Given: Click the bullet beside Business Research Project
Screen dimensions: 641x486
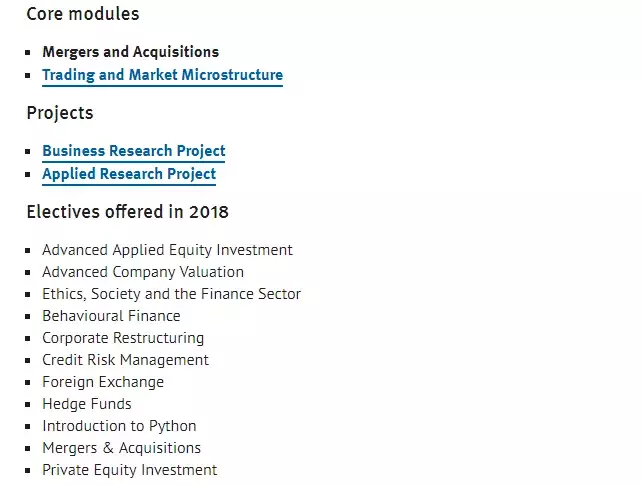Looking at the screenshot, I should [30, 152].
